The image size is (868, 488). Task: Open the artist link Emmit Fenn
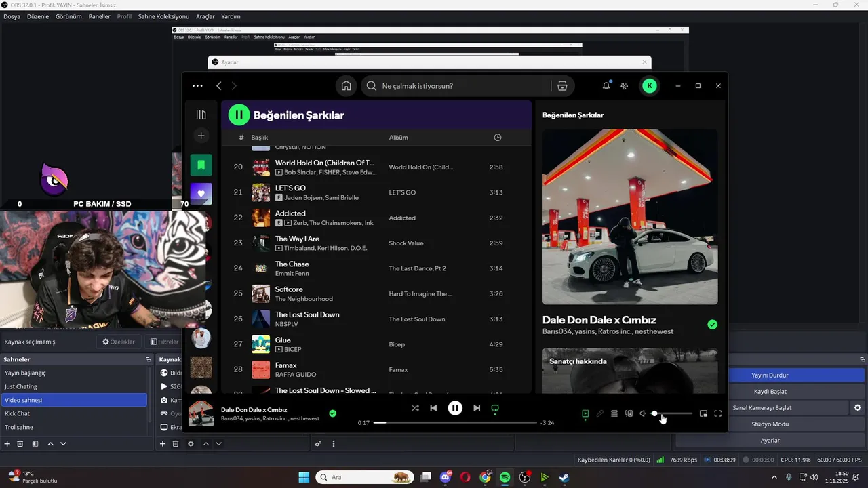pyautogui.click(x=292, y=274)
